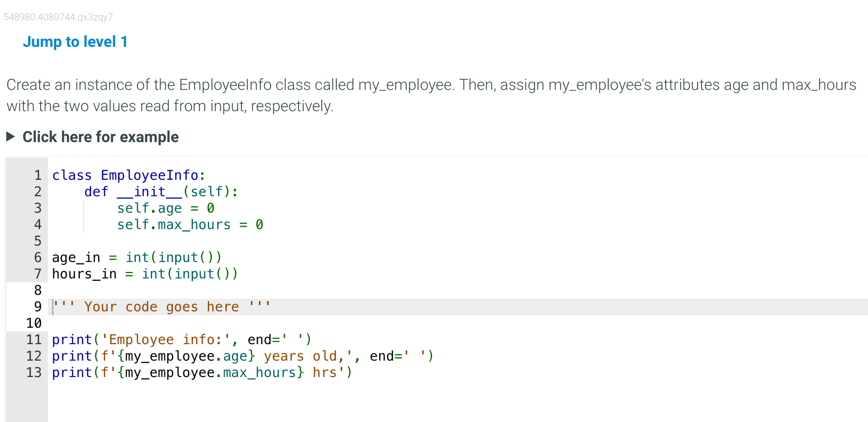Click line number 9 in the gutter
The image size is (868, 422).
(x=38, y=307)
